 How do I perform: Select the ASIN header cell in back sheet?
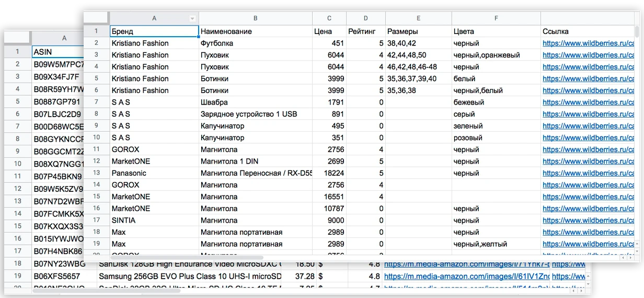pyautogui.click(x=57, y=51)
